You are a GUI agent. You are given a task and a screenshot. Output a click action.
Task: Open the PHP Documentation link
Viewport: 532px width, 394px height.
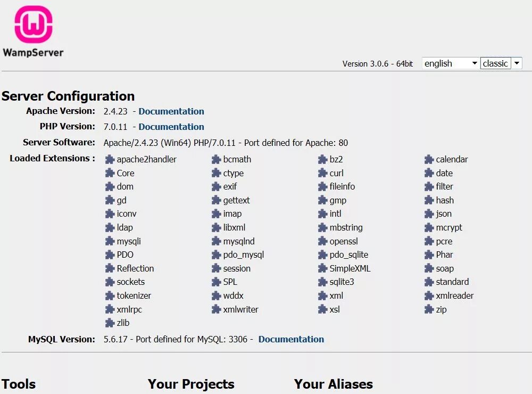pos(171,127)
